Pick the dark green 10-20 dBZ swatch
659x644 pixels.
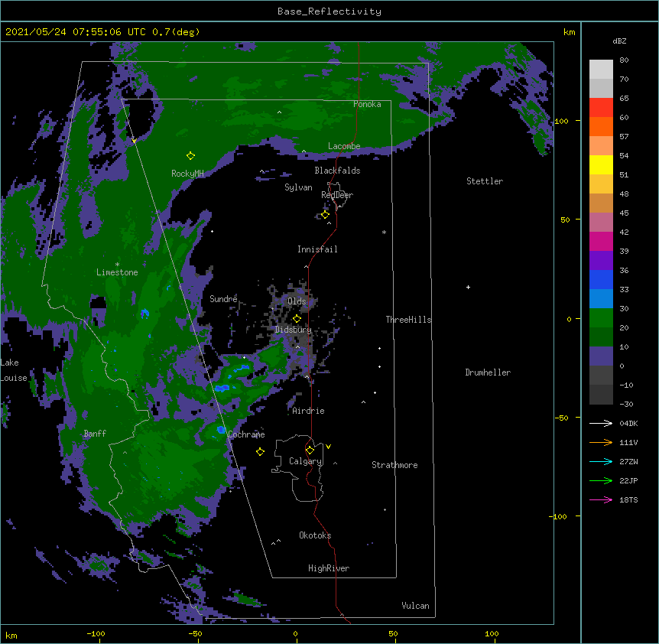(601, 337)
